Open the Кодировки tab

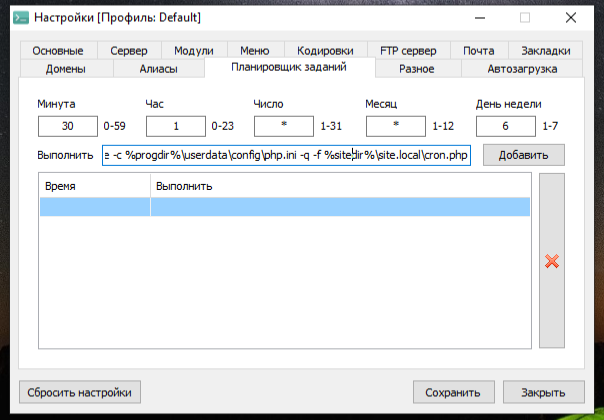[x=325, y=51]
